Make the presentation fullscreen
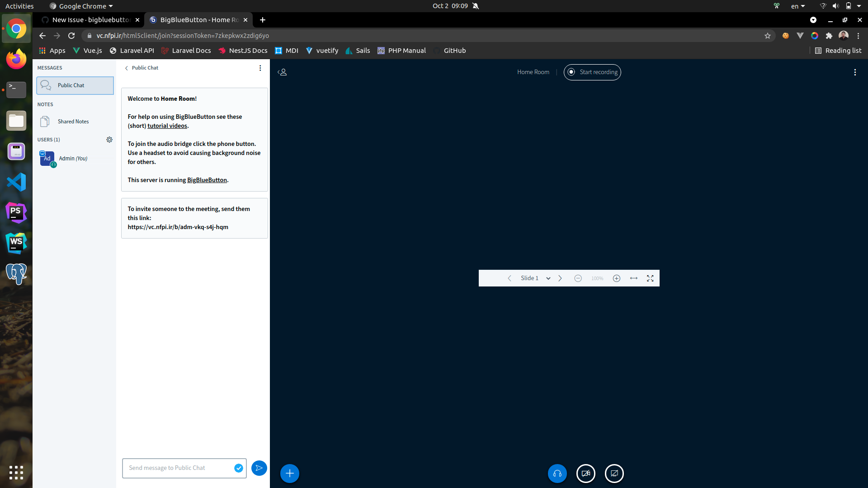This screenshot has height=488, width=868. [x=650, y=278]
